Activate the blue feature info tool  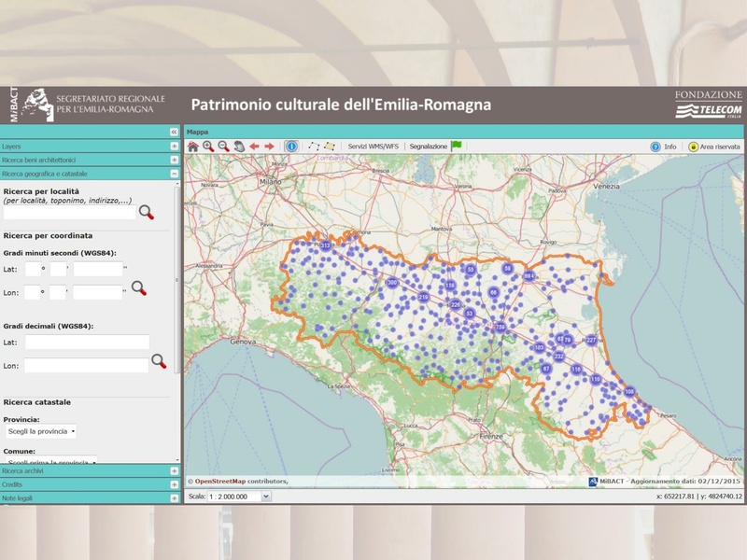point(291,147)
